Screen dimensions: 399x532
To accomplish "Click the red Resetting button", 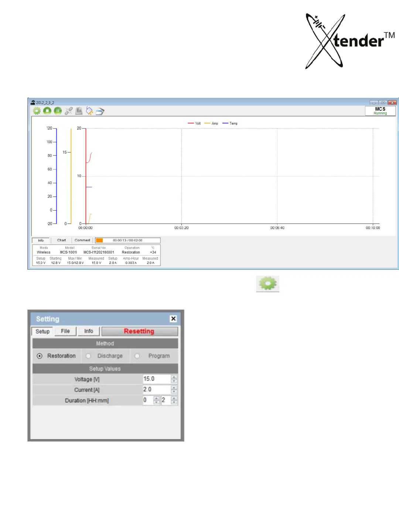I will click(139, 331).
